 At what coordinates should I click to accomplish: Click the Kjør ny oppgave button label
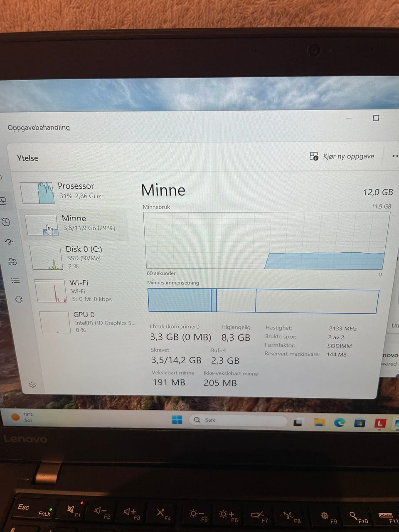click(x=349, y=156)
